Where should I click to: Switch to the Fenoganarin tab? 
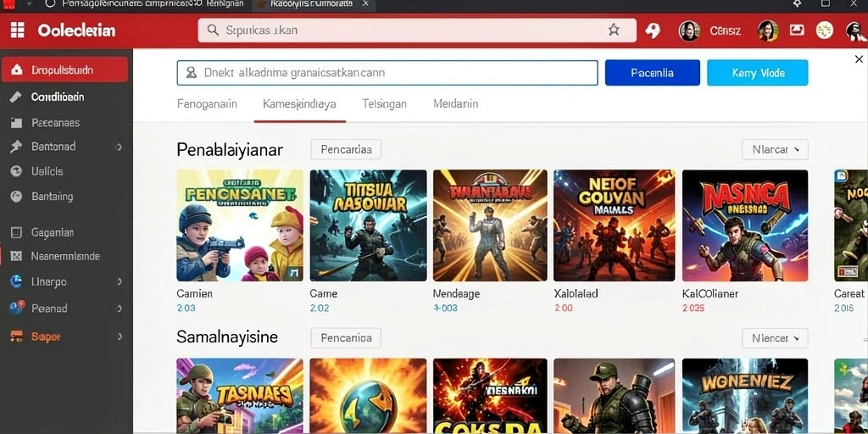207,104
